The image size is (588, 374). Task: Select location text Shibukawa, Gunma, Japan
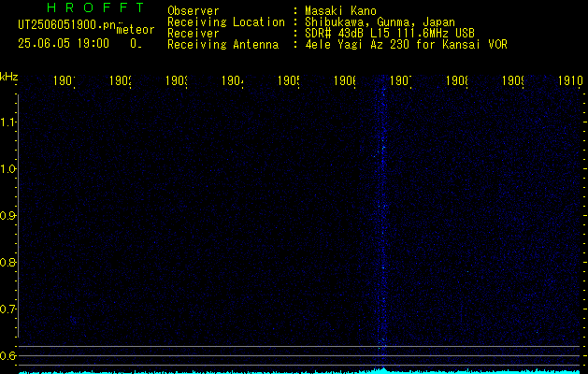click(380, 22)
